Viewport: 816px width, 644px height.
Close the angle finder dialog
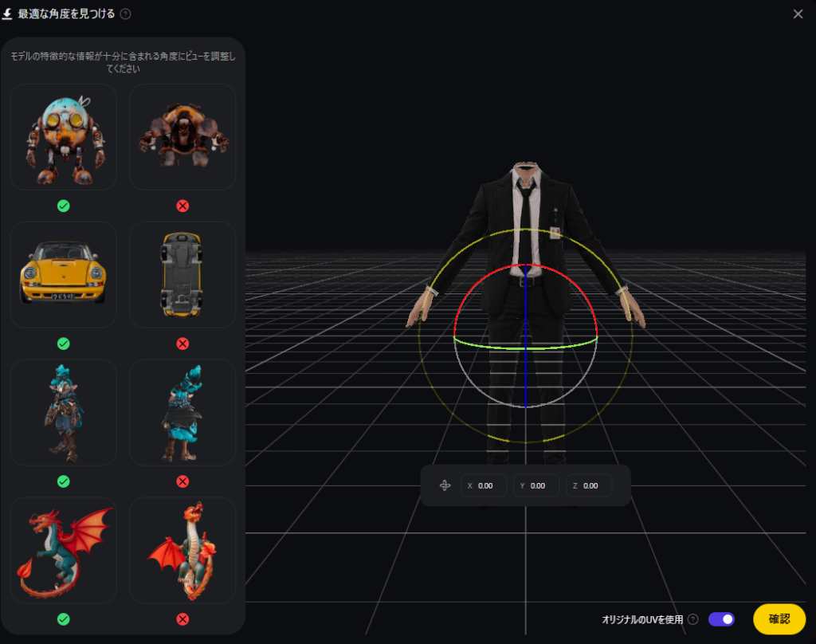798,14
